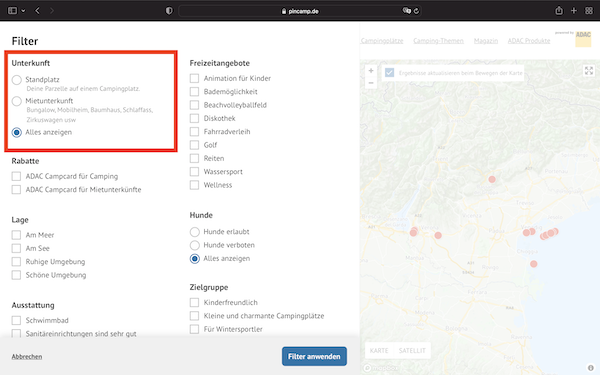Screen dimensions: 600x375
Task: Click the Abbrechen link
Action: (27, 357)
